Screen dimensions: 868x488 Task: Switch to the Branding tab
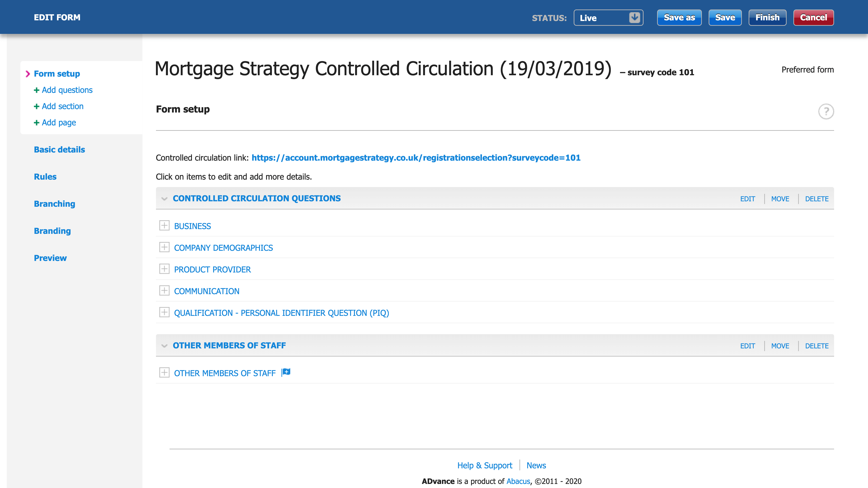point(52,231)
